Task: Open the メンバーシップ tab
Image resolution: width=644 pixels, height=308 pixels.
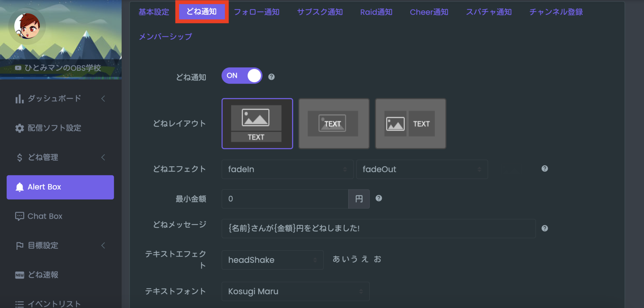Action: pyautogui.click(x=165, y=36)
